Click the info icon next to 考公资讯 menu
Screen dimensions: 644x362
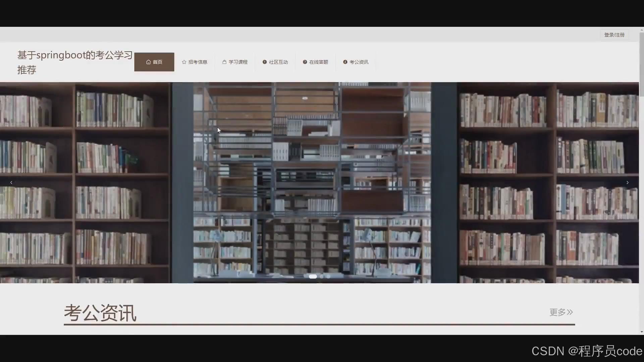click(345, 62)
